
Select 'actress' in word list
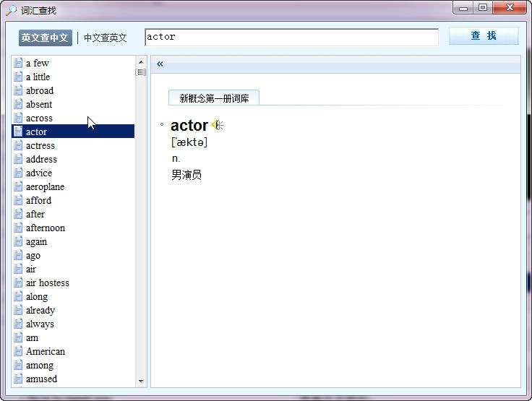(x=73, y=145)
